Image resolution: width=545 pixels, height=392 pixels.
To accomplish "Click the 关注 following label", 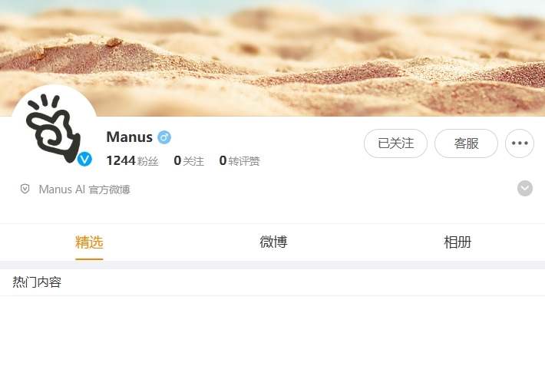I will [x=193, y=161].
